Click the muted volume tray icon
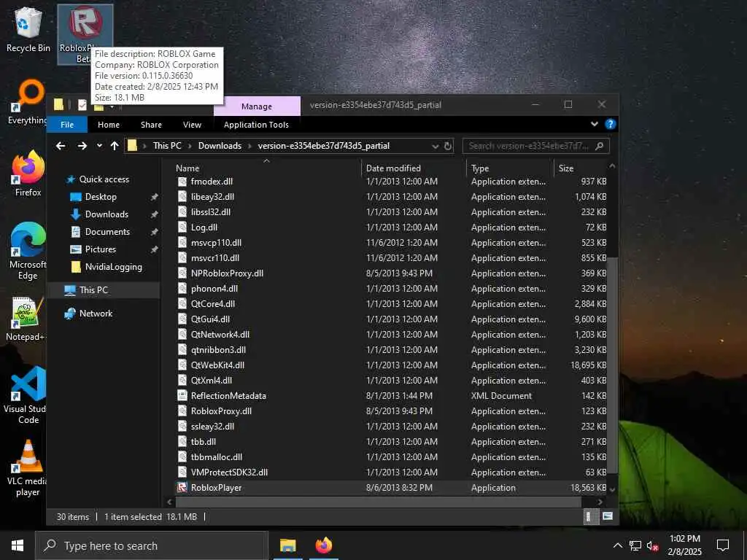 653,545
